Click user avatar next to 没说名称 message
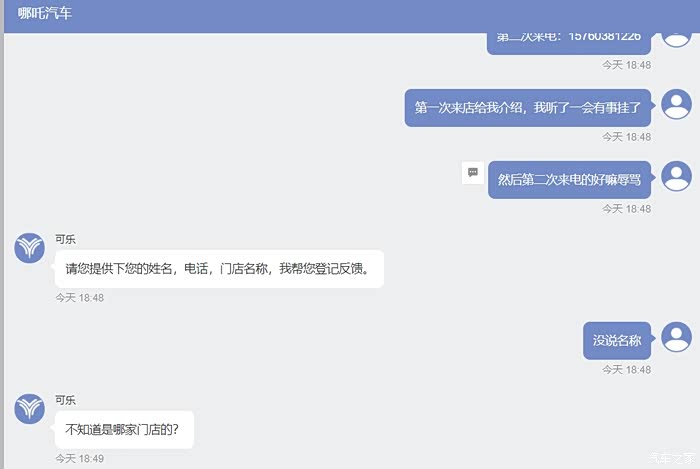Viewport: 700px width, 469px height. (x=676, y=337)
